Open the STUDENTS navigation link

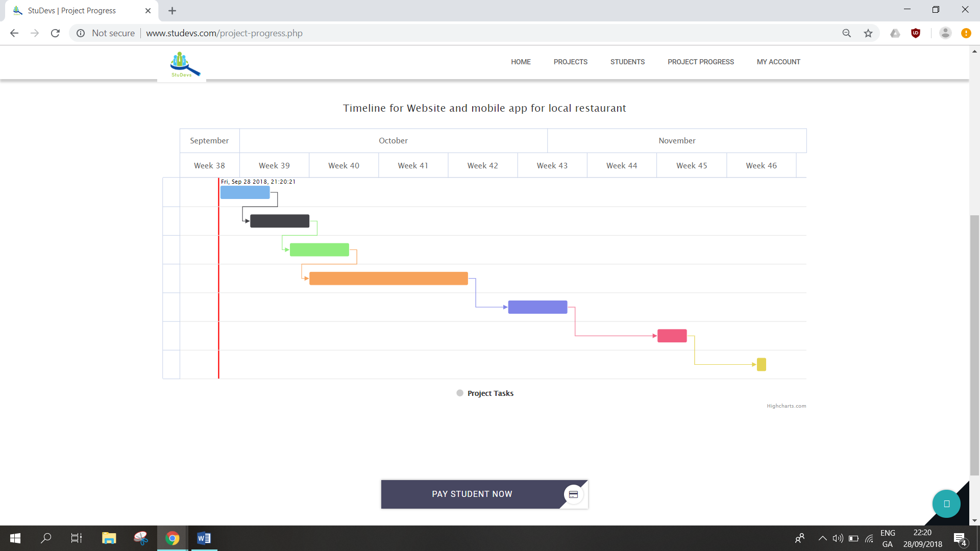pyautogui.click(x=627, y=62)
